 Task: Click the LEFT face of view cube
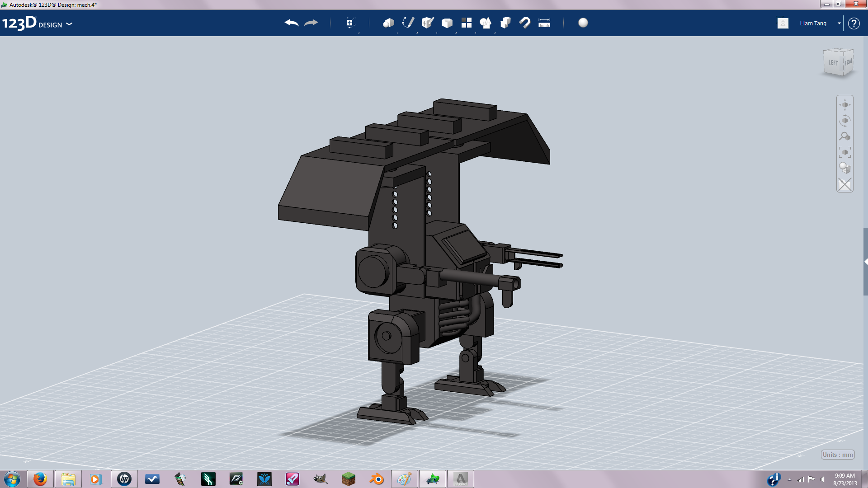point(833,63)
